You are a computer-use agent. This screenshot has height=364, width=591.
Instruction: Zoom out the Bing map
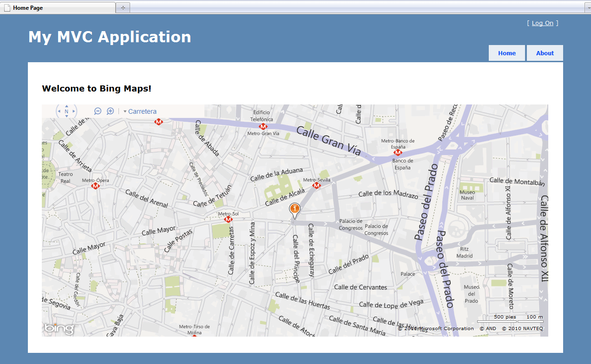tap(98, 111)
